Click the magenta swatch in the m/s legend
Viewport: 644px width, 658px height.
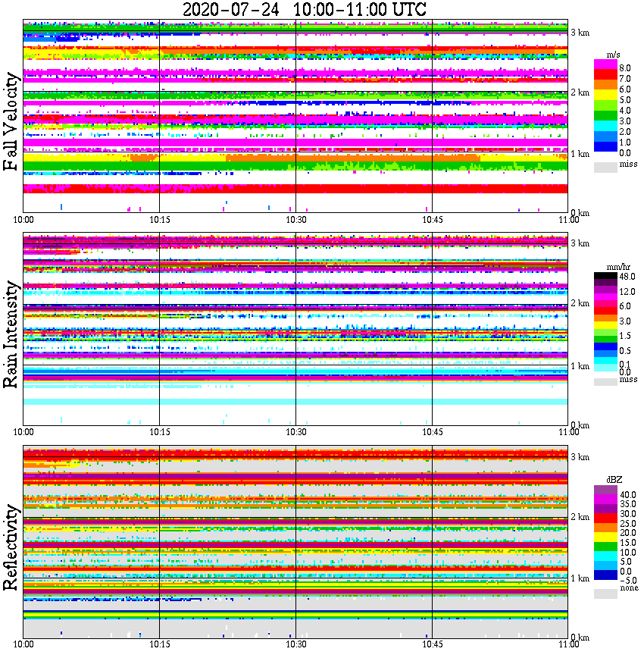click(605, 64)
